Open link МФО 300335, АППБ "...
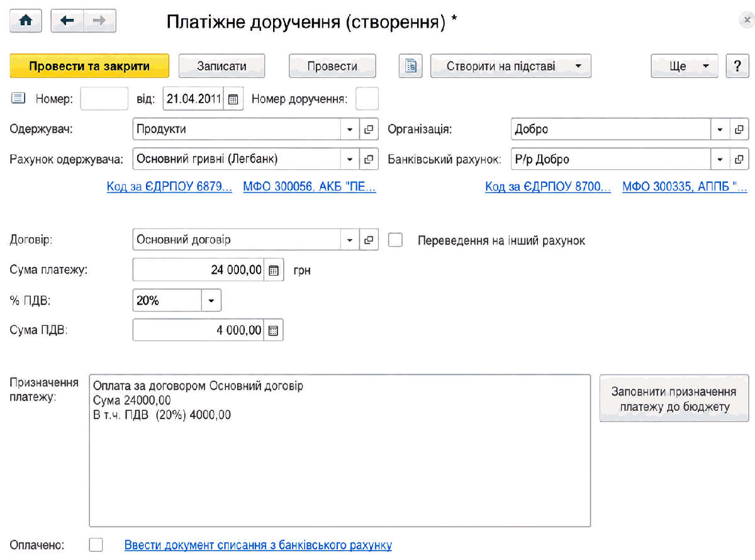The height and width of the screenshot is (560, 755). pyautogui.click(x=685, y=188)
